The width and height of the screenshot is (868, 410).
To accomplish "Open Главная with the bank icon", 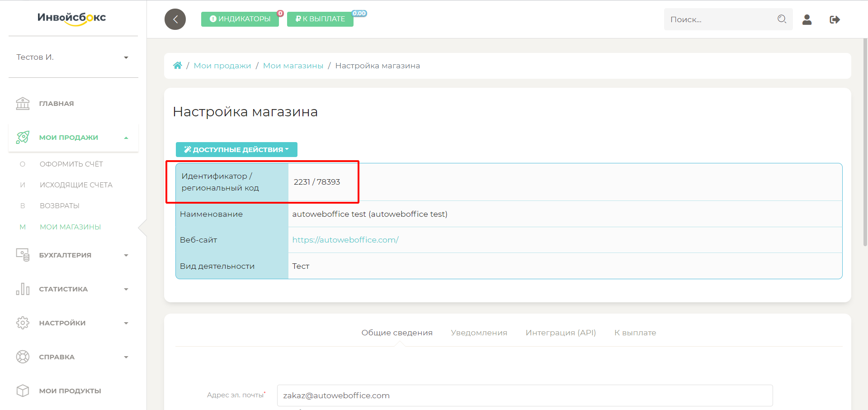I will pos(23,104).
